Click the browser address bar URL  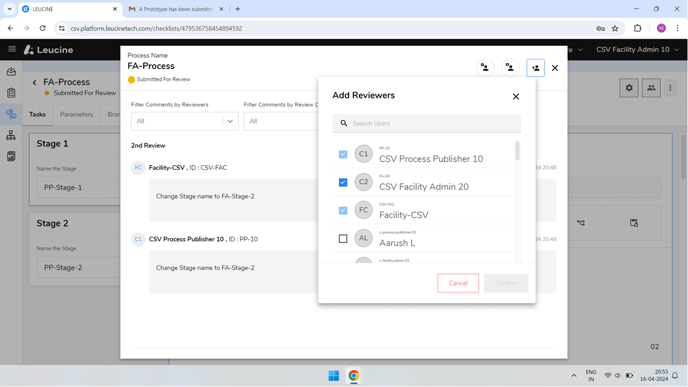[x=156, y=29]
